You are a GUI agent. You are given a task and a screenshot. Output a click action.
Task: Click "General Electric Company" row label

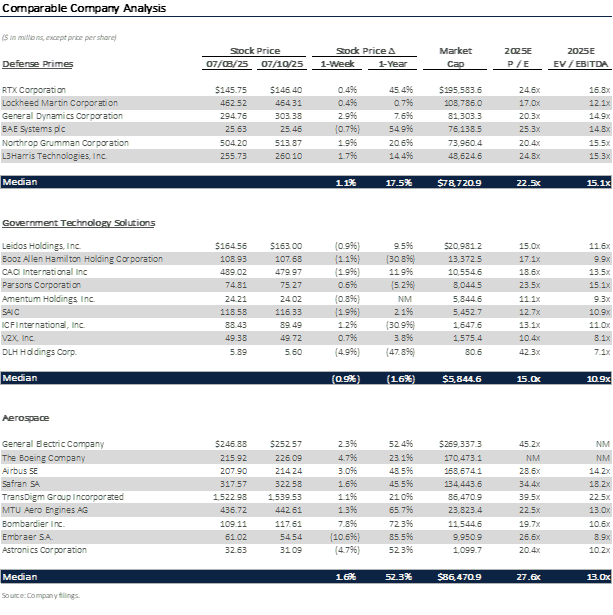coord(53,444)
